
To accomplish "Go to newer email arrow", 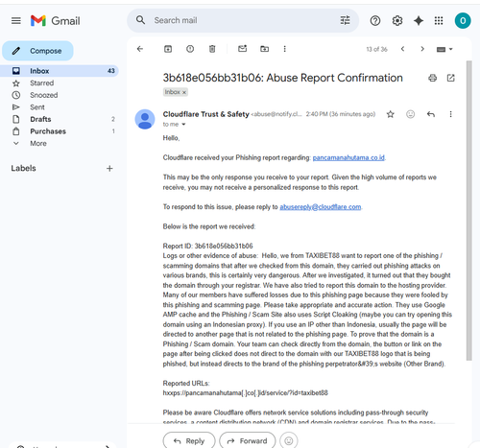I will pos(402,49).
